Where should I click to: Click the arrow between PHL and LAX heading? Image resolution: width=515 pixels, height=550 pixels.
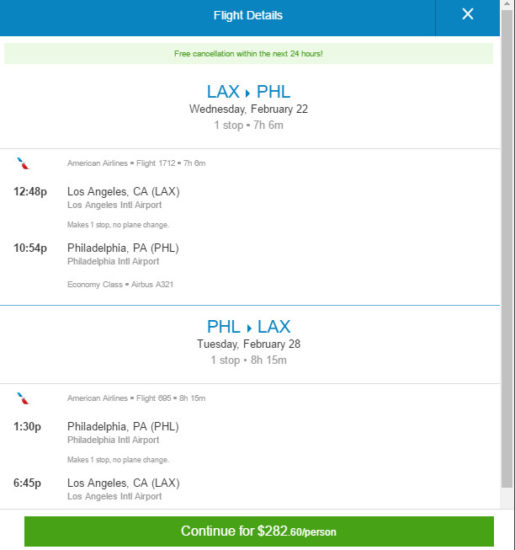(x=249, y=328)
